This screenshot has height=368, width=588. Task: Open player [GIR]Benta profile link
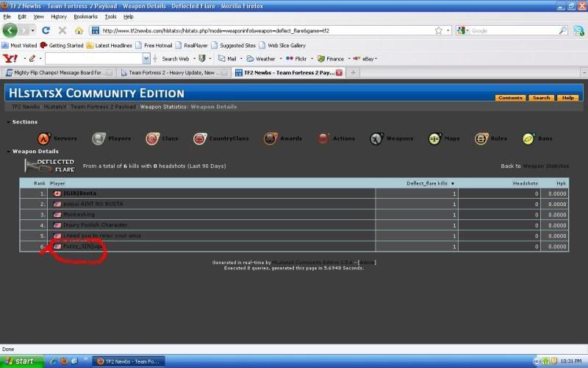click(80, 194)
